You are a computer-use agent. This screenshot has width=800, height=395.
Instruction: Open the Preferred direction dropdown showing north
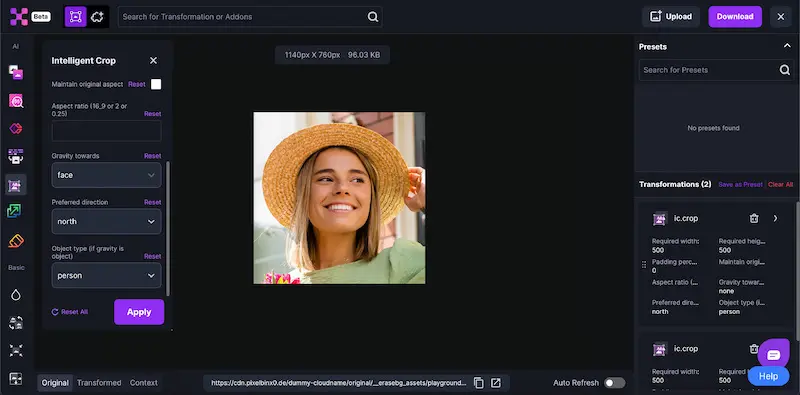pos(107,221)
